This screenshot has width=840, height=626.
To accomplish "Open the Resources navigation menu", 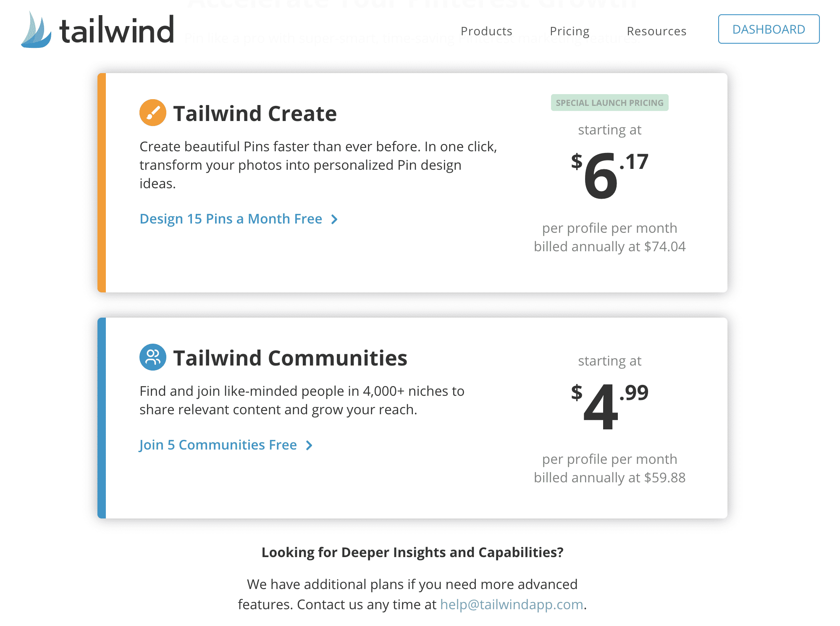I will [656, 31].
